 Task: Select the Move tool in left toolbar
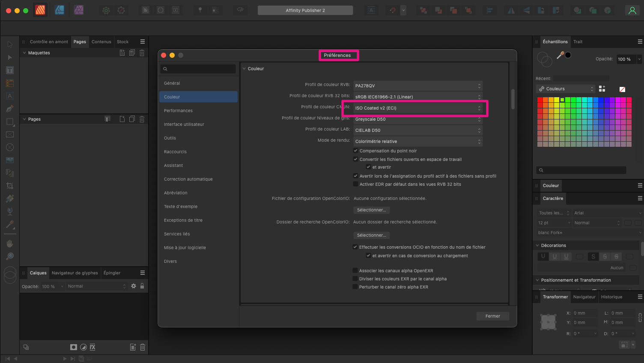coord(10,45)
